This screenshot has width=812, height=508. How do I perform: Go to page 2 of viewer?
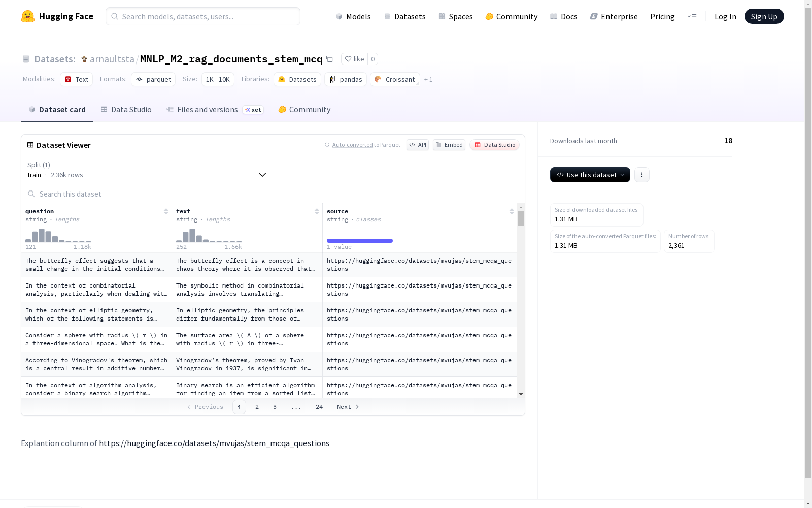click(257, 407)
